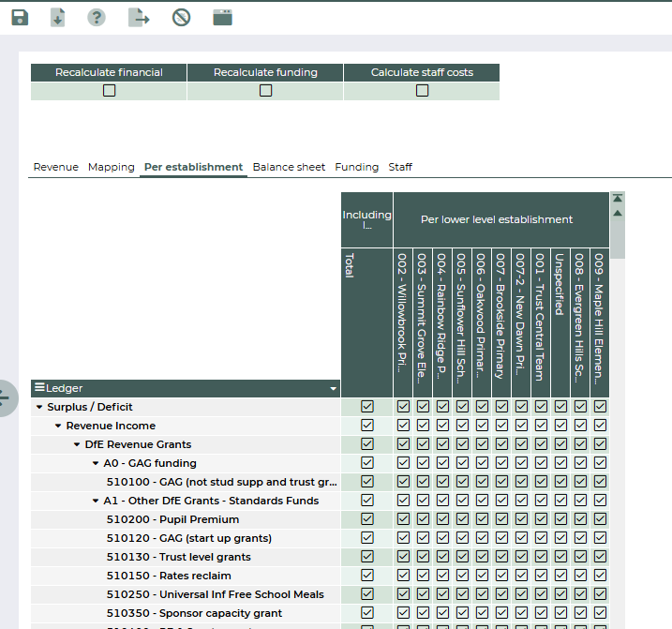This screenshot has height=629, width=672.
Task: Click the cancel circle-slash icon
Action: [x=182, y=18]
